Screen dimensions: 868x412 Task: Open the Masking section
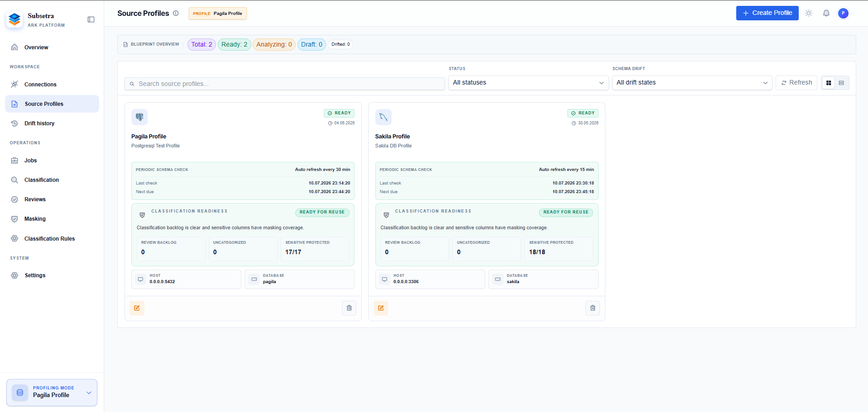pos(52,219)
